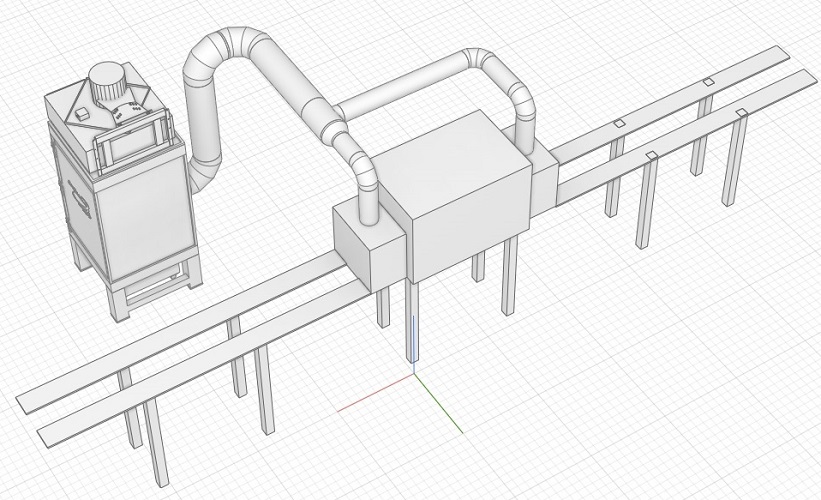Select the rectangular framed hood on the collector
This screenshot has width=821, height=500.
pos(133,140)
